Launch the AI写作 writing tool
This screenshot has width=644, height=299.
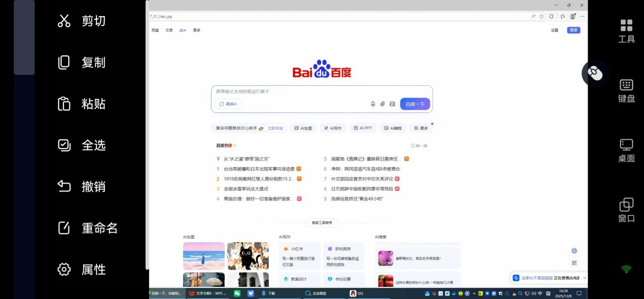coord(332,128)
